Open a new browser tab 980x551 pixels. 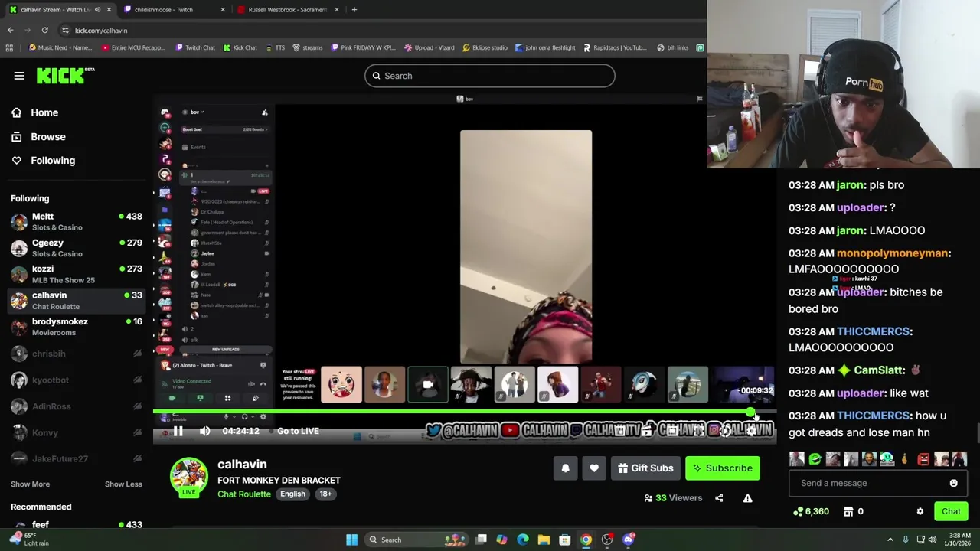[x=354, y=10]
